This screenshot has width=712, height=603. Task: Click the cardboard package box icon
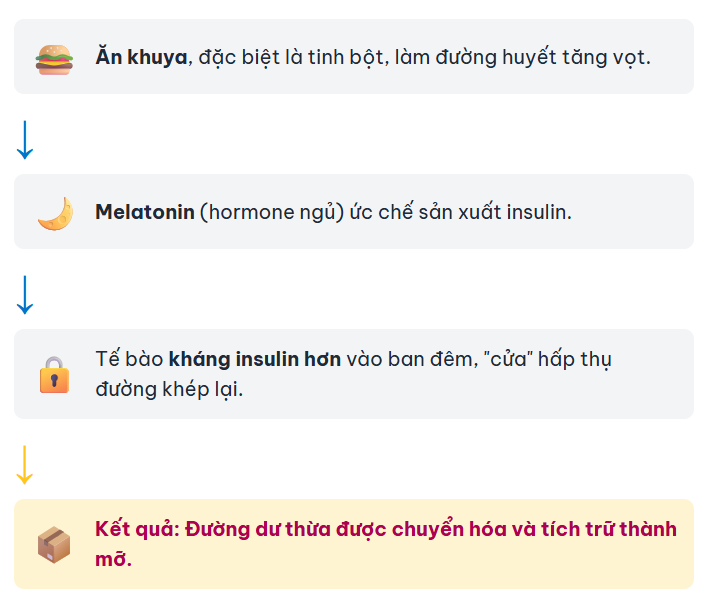click(54, 545)
